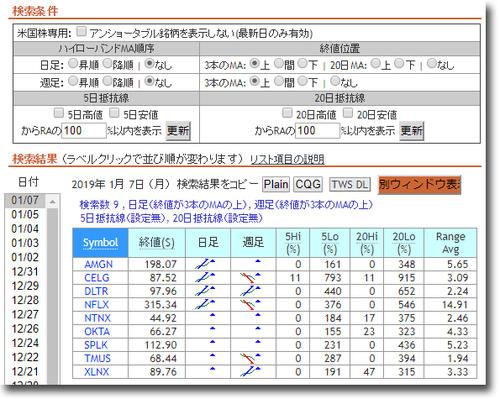Select date 12/28 in date list
The width and height of the screenshot is (500, 399).
[x=25, y=301]
